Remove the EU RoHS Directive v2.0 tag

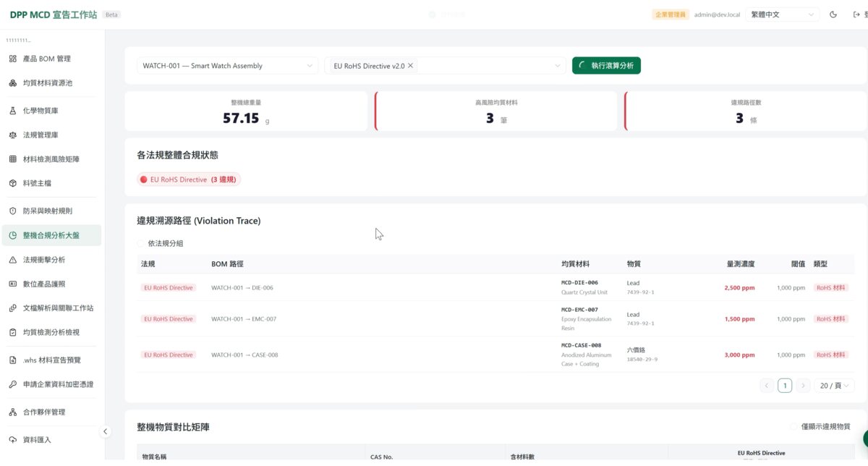click(411, 66)
